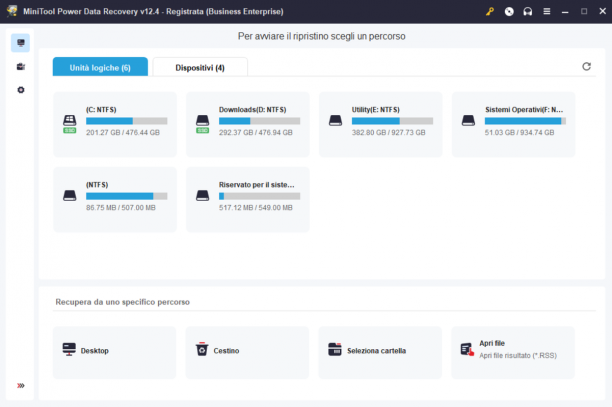Click Recupera da uno specifico percorso heading
Image resolution: width=612 pixels, height=407 pixels.
pos(123,302)
